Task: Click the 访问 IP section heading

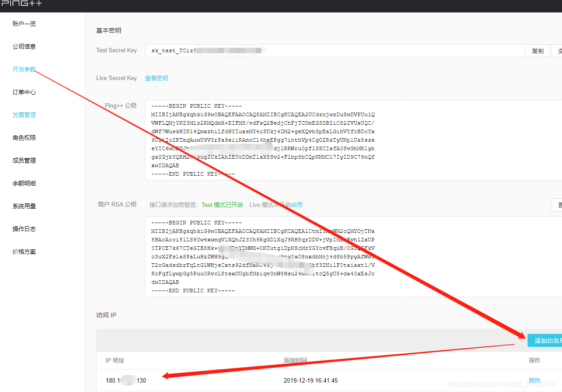Action: click(106, 315)
